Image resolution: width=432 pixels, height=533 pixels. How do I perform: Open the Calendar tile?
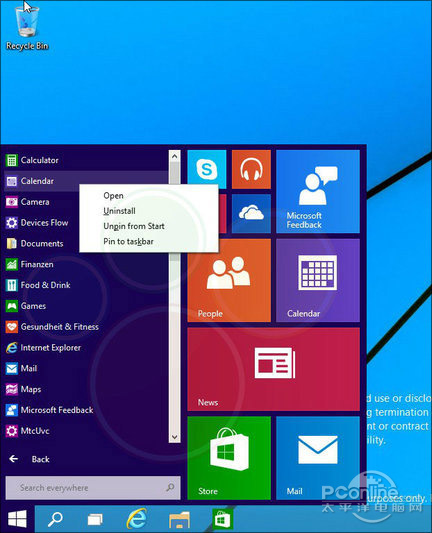click(x=318, y=280)
